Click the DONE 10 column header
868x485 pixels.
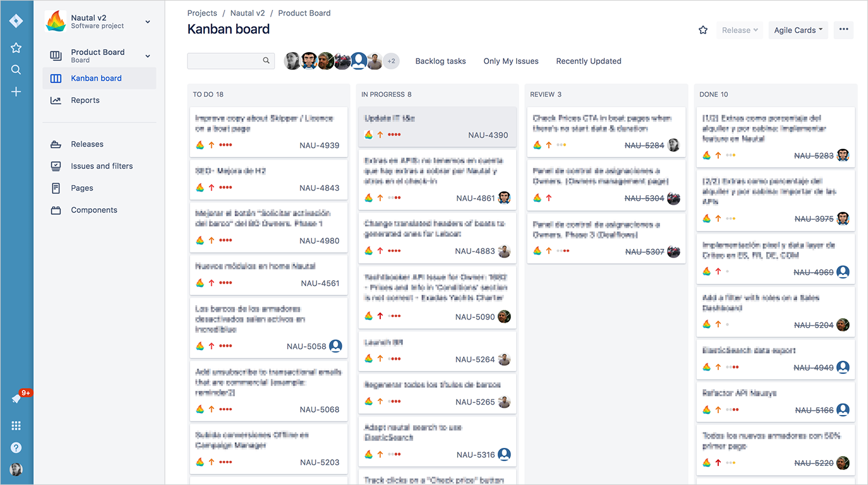[713, 94]
